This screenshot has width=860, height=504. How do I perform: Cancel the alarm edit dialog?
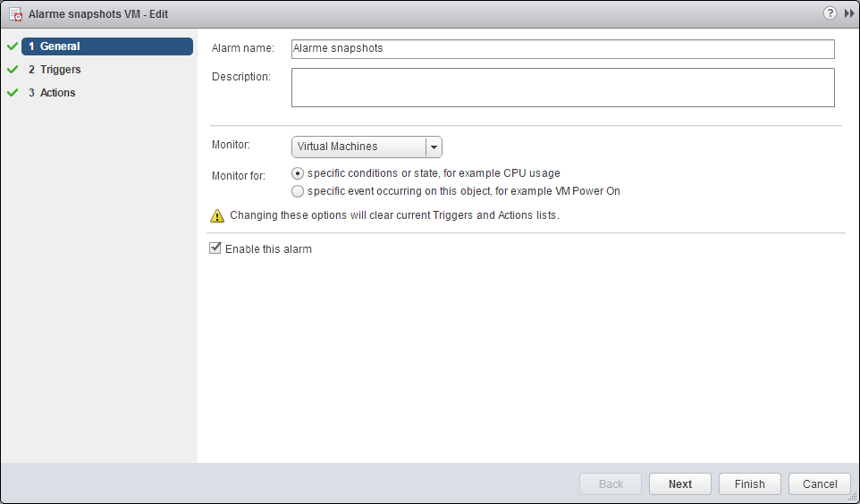click(819, 484)
